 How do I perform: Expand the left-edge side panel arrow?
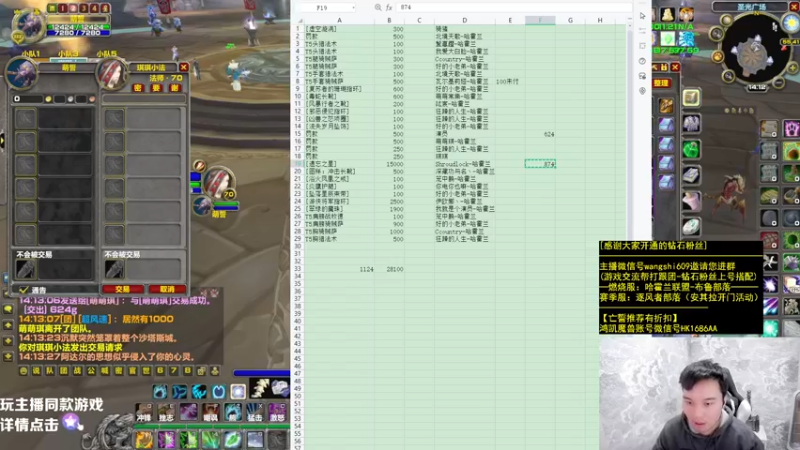click(x=2, y=140)
